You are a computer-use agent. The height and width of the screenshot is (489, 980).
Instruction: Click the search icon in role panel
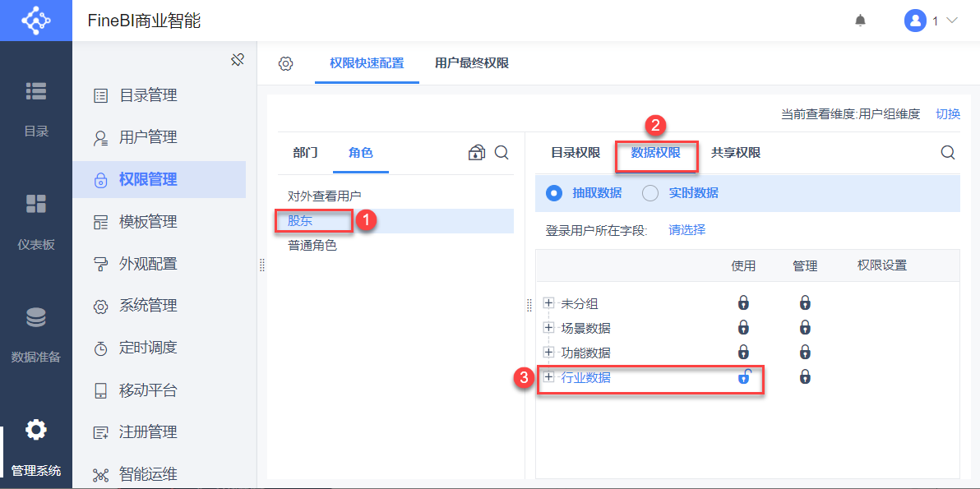tap(502, 153)
